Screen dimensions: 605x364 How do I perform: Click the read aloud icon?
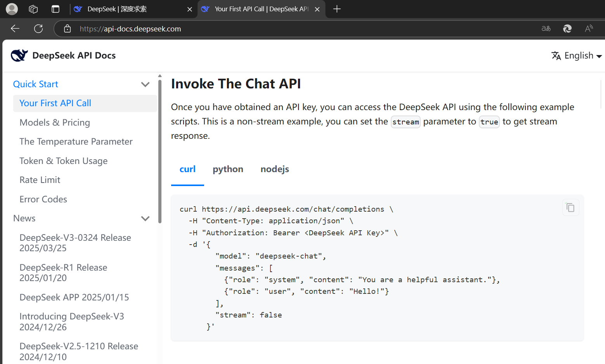pyautogui.click(x=589, y=28)
